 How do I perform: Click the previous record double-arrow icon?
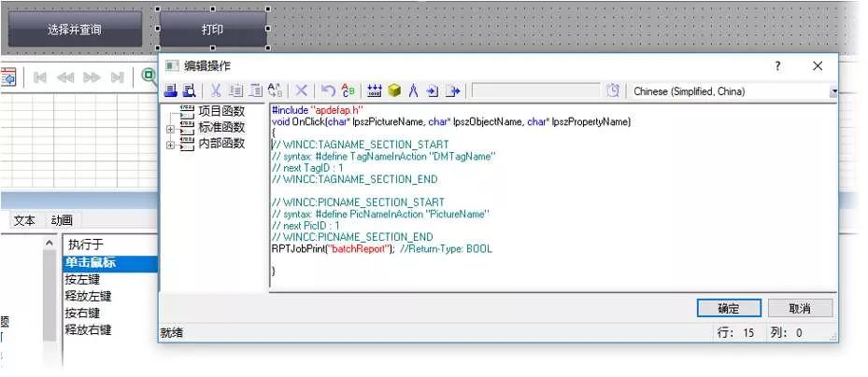pyautogui.click(x=65, y=77)
